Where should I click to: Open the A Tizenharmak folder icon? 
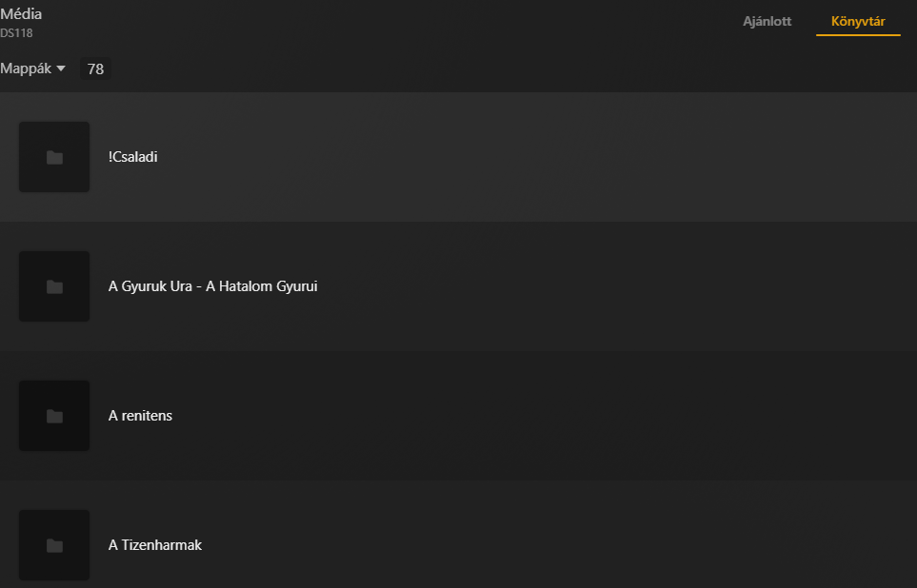click(x=54, y=545)
